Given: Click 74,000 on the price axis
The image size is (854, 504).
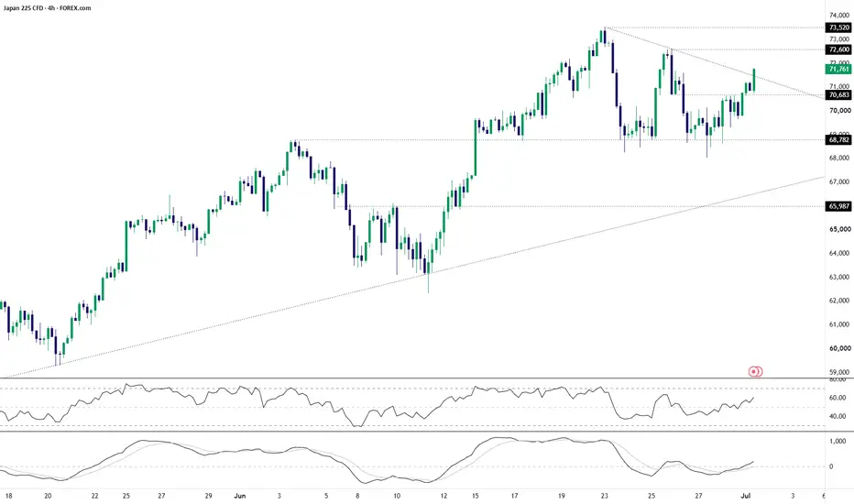Looking at the screenshot, I should 839,16.
